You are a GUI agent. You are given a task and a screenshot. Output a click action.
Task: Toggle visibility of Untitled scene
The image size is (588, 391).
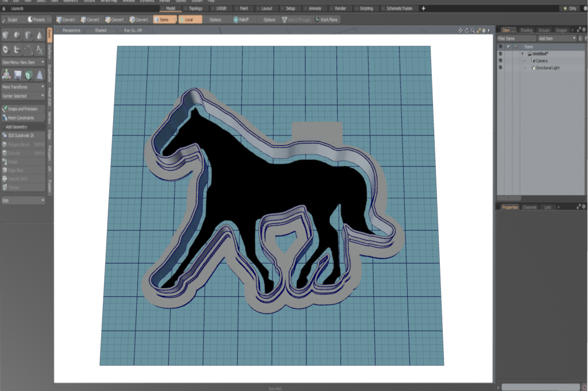[500, 54]
